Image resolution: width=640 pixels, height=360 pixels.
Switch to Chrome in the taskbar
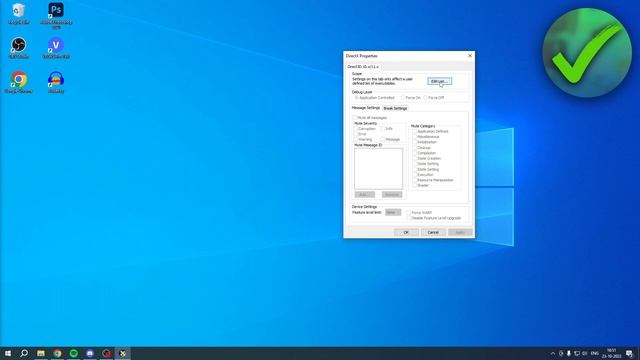point(57,353)
